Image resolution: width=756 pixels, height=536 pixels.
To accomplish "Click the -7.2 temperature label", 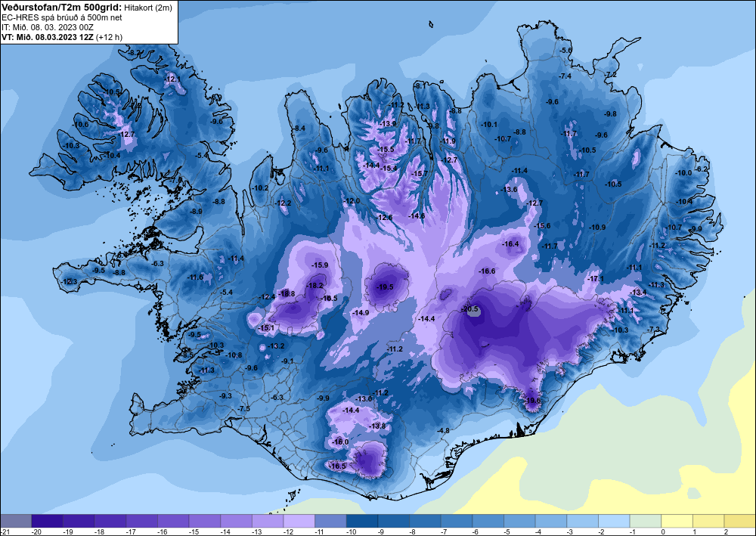I will (611, 74).
